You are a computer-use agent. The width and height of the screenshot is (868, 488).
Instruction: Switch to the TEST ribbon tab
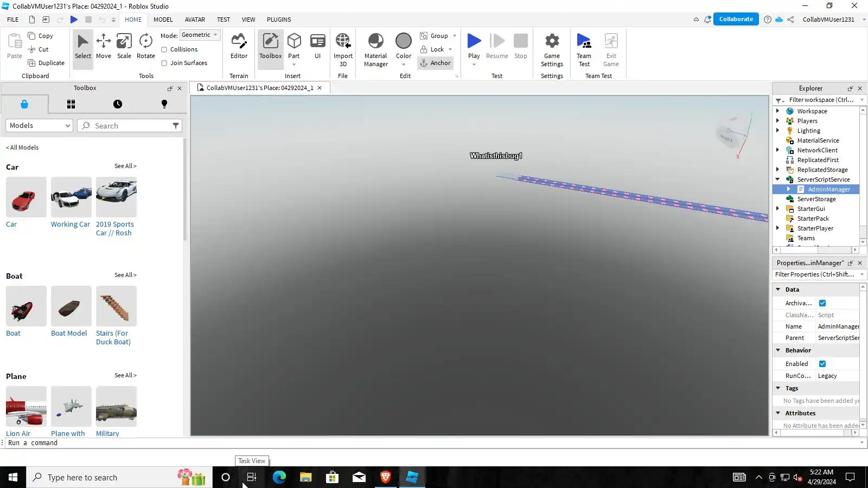click(x=224, y=20)
